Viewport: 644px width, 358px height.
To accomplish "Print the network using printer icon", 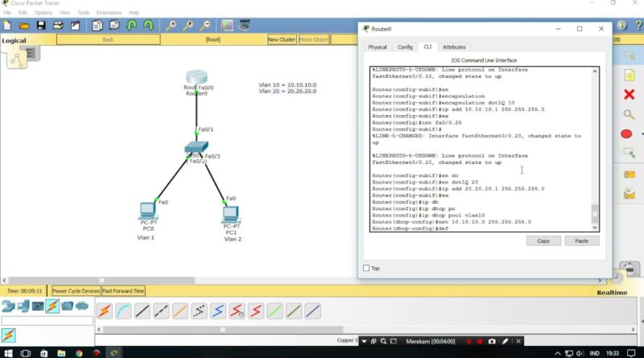I will pos(58,26).
